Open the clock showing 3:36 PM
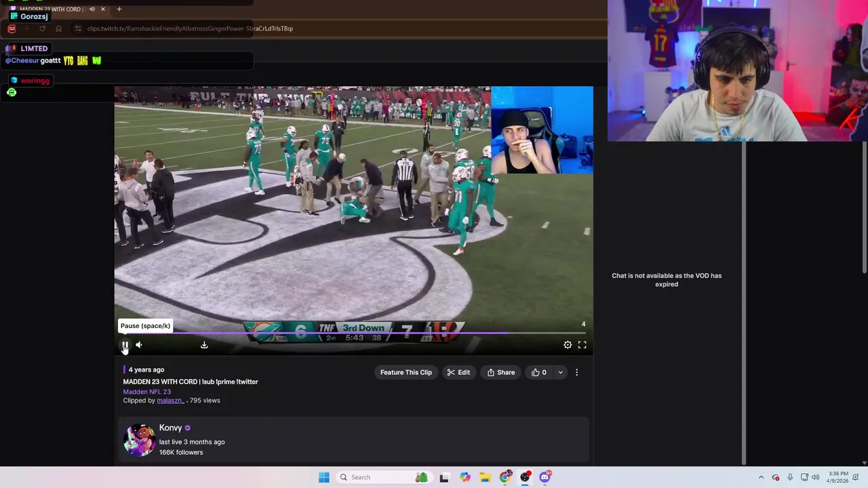 point(837,477)
